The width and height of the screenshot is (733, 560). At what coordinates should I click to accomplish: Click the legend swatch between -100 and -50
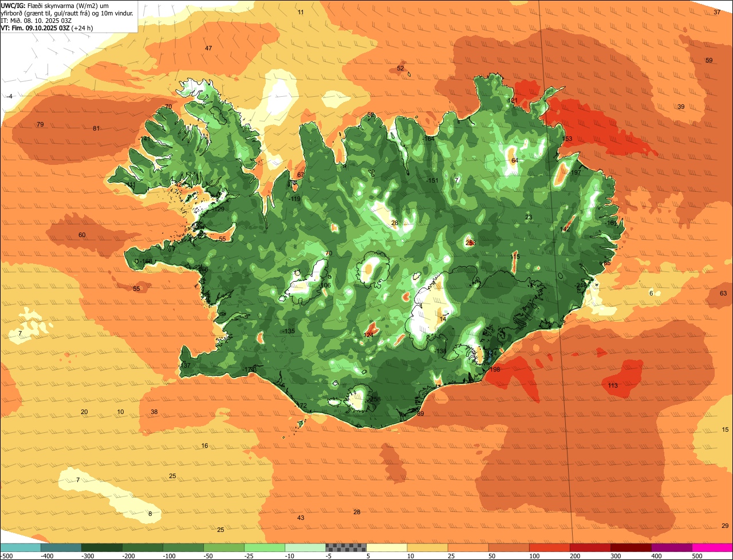[183, 547]
